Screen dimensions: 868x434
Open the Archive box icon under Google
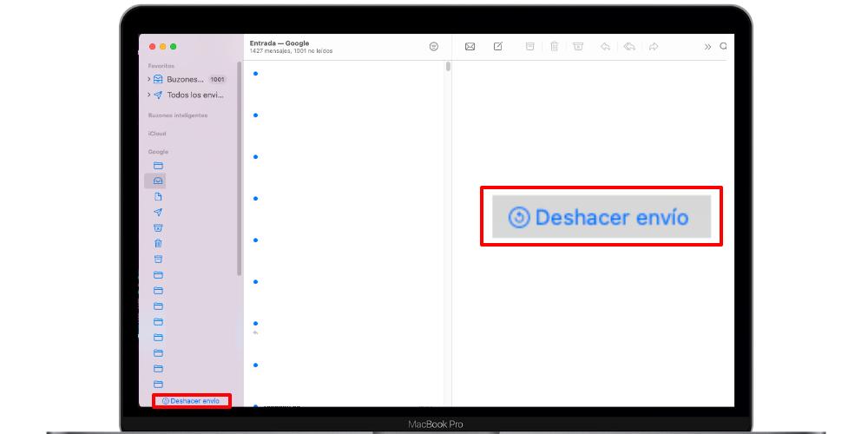point(158,259)
